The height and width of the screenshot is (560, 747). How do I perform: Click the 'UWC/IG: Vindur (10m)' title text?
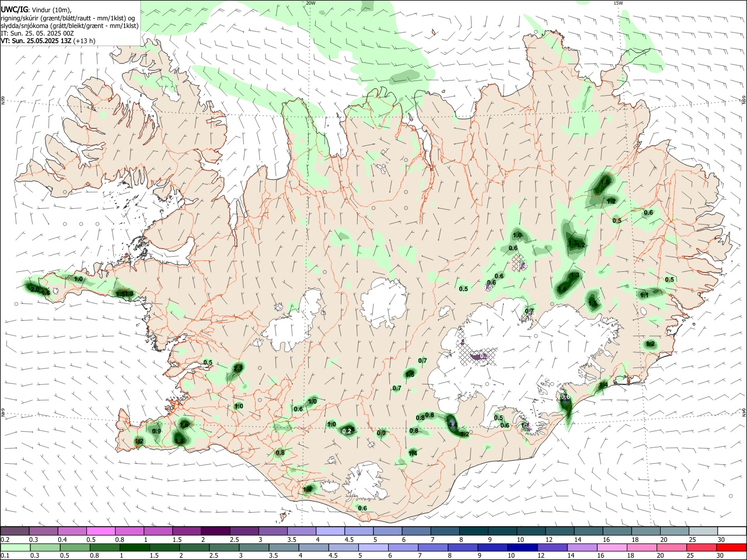coord(36,10)
